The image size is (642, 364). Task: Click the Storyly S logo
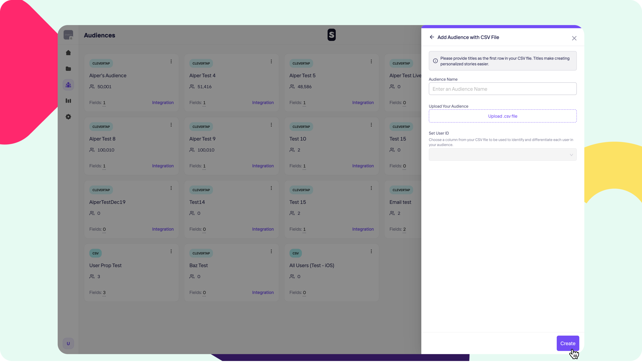point(331,35)
